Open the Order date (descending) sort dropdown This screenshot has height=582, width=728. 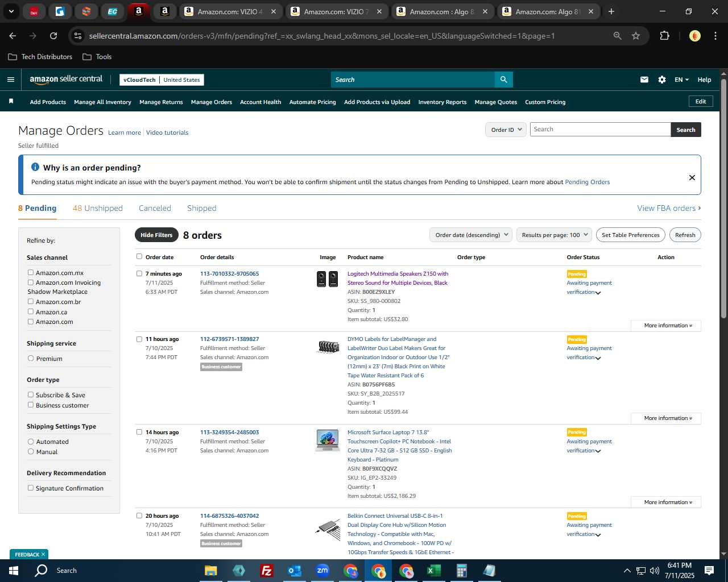pyautogui.click(x=471, y=235)
